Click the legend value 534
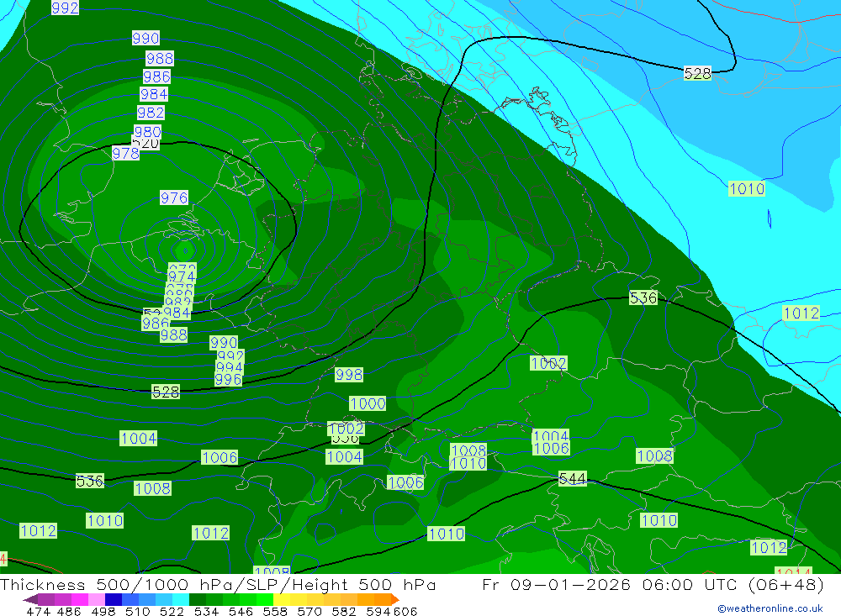Screen dimensions: 841x616 [x=206, y=611]
